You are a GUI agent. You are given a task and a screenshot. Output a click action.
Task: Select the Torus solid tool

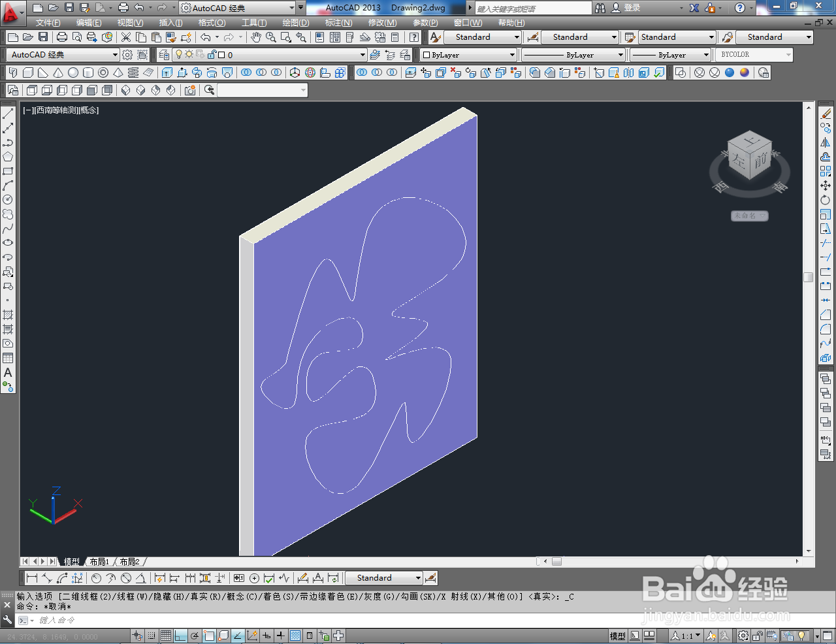tap(103, 72)
